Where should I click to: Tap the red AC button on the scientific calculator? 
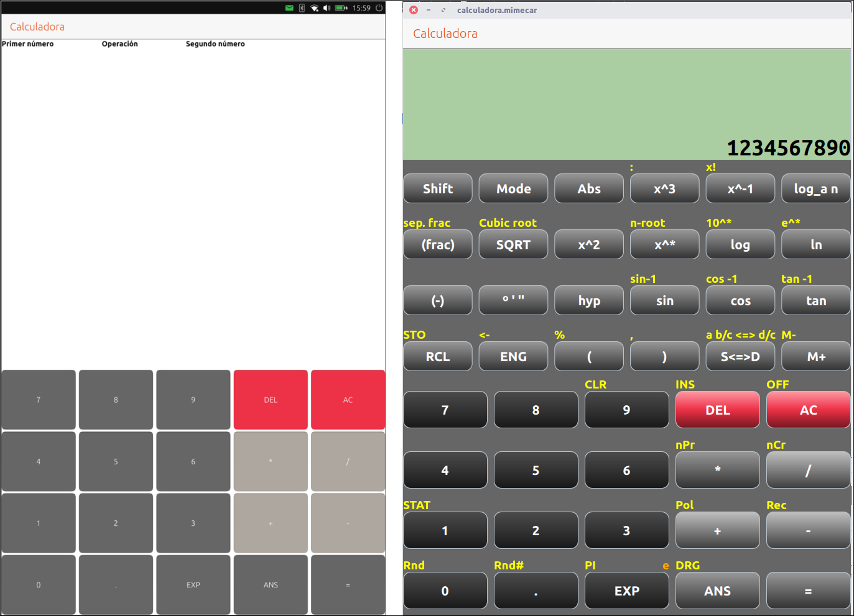point(809,410)
